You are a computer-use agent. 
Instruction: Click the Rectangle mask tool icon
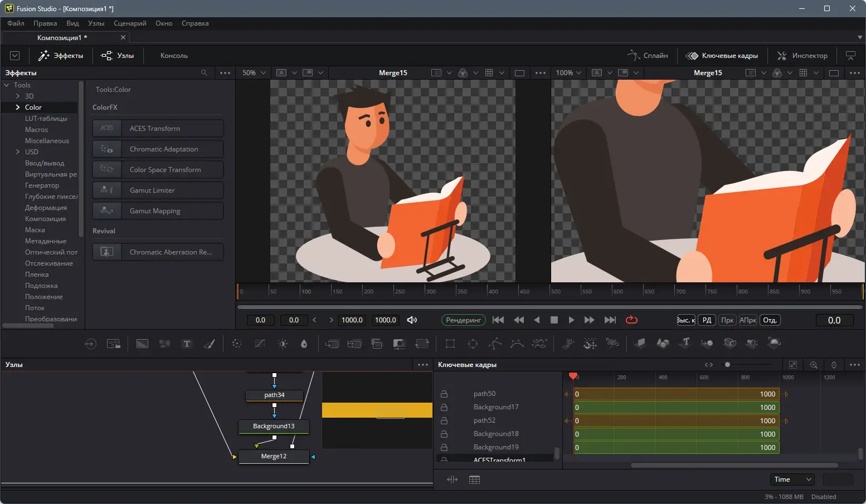pyautogui.click(x=450, y=344)
